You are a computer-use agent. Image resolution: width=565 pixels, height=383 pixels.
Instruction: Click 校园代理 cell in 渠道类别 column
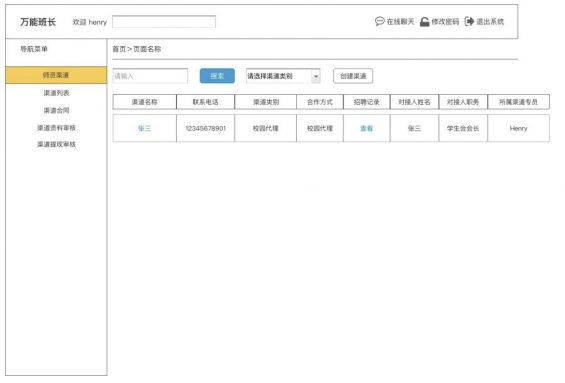tap(266, 128)
